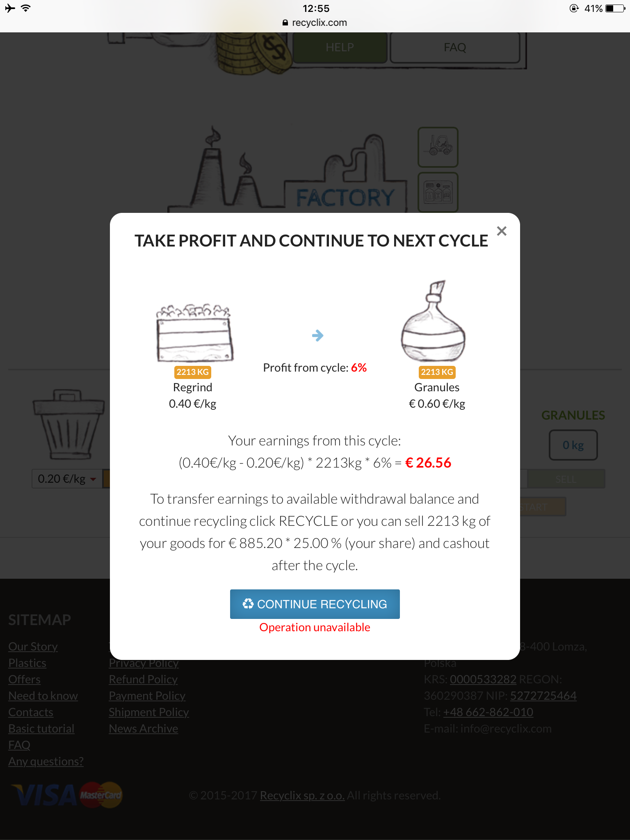Click the granules sack icon
Image resolution: width=630 pixels, height=840 pixels.
pyautogui.click(x=433, y=322)
